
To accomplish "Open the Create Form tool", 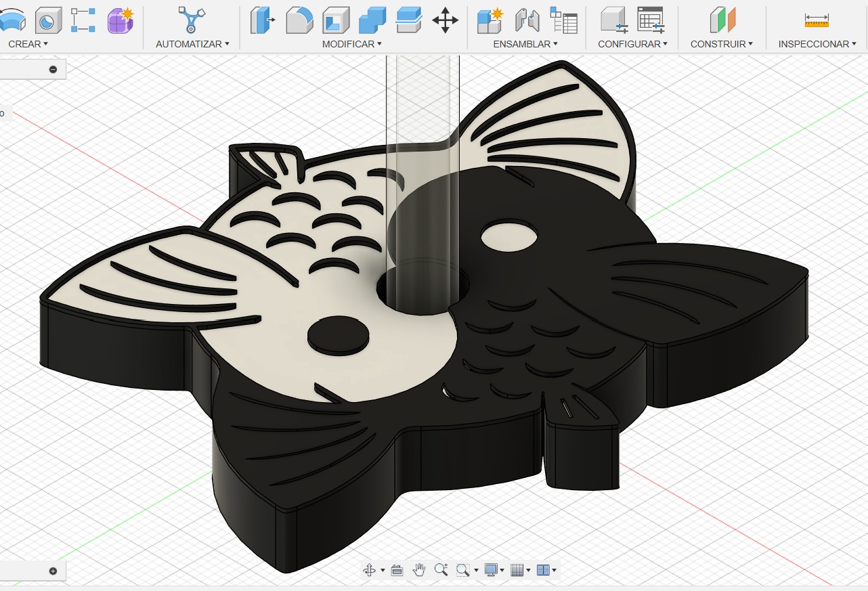I will [120, 20].
